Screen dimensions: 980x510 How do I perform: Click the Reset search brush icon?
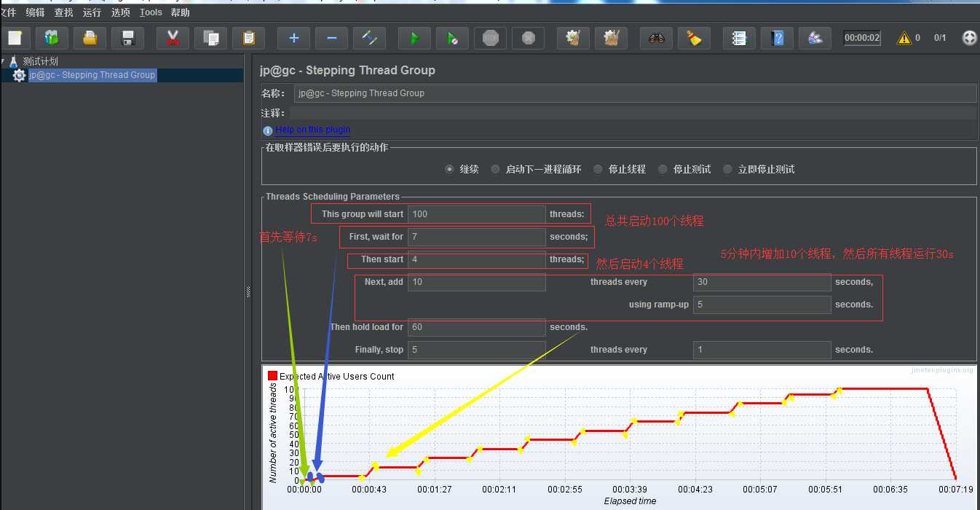point(694,38)
